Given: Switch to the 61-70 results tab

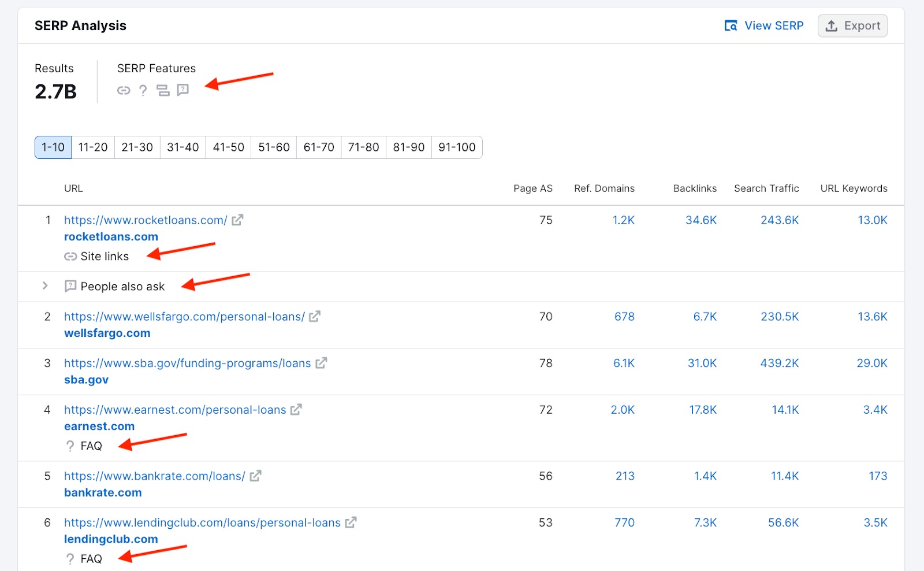Looking at the screenshot, I should (319, 147).
